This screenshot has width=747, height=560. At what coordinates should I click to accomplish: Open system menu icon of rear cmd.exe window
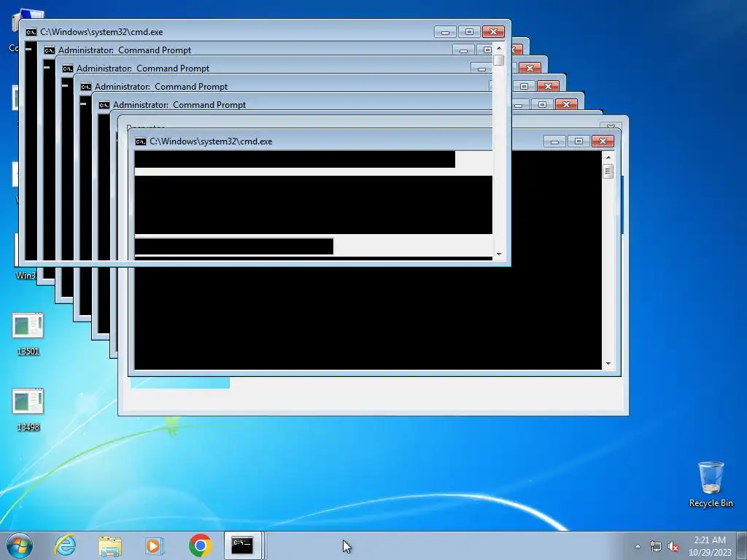click(x=141, y=141)
